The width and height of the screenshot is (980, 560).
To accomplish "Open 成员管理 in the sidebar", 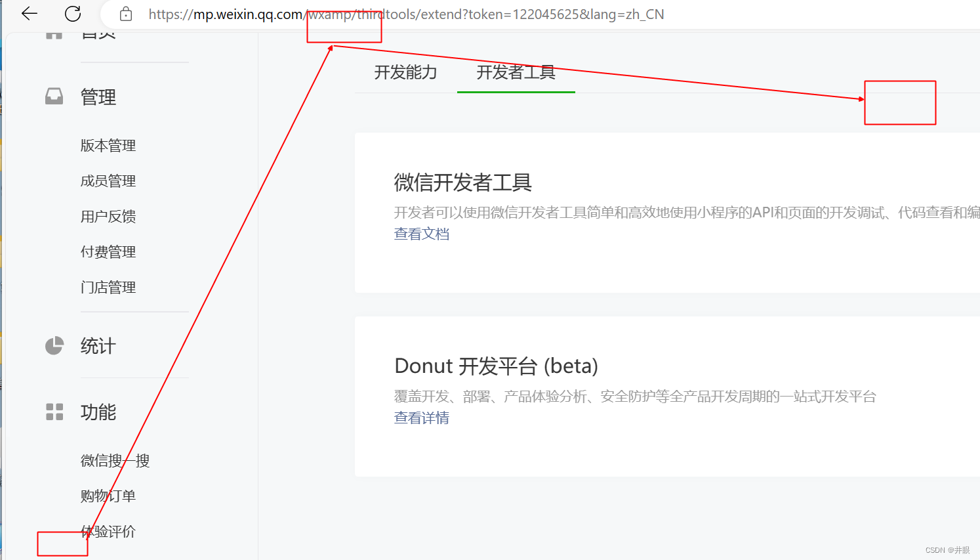I will tap(108, 181).
